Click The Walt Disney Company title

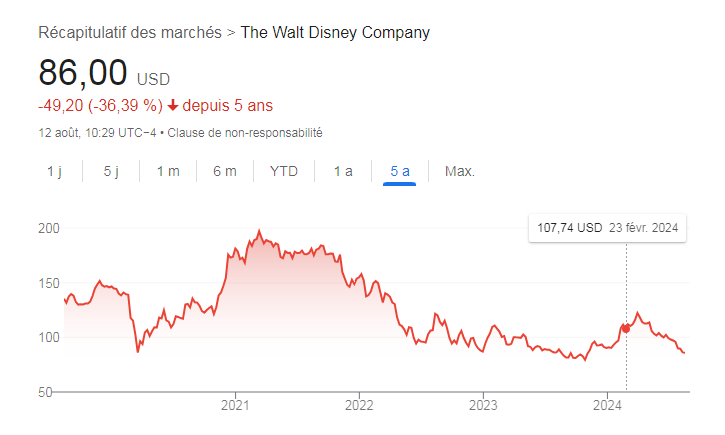click(x=336, y=33)
